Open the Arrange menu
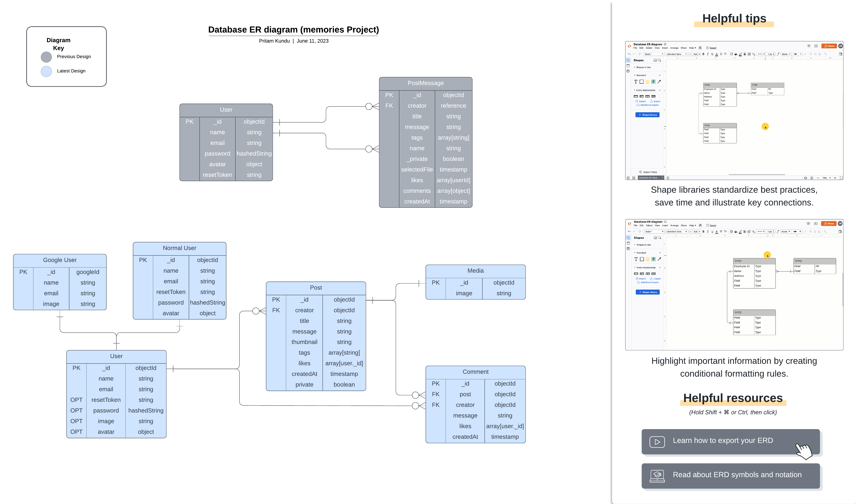The height and width of the screenshot is (504, 856). click(x=674, y=48)
